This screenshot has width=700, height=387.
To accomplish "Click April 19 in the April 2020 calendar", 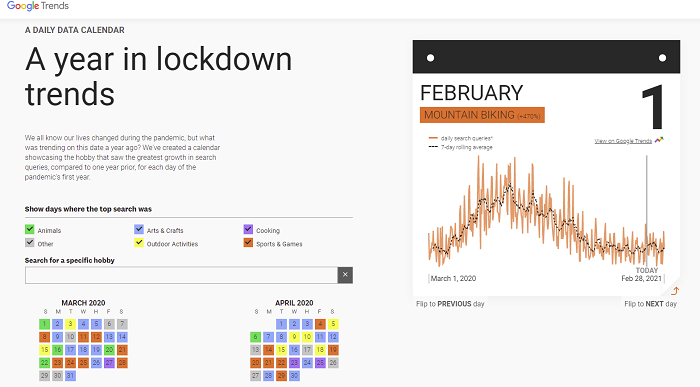I will point(333,350).
